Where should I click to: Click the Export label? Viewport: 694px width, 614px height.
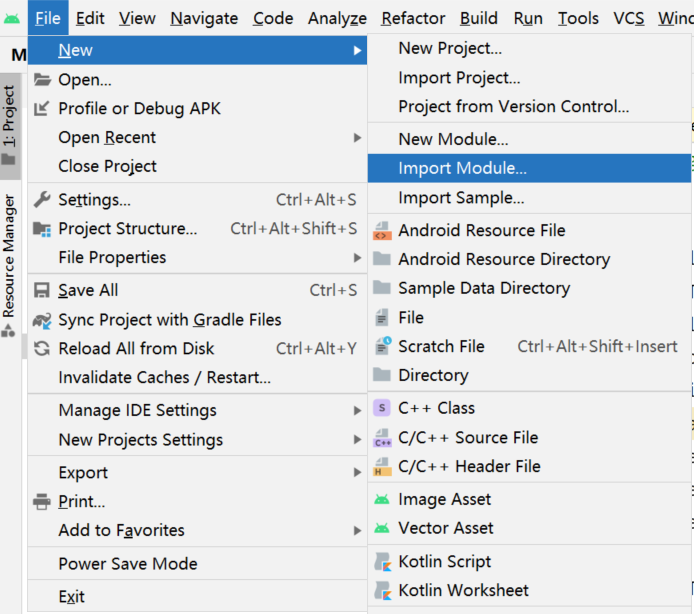(x=83, y=473)
